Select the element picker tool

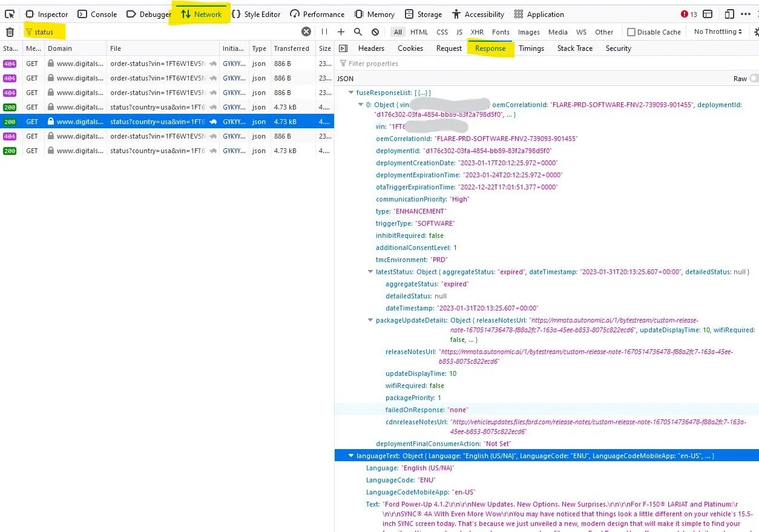(x=10, y=14)
